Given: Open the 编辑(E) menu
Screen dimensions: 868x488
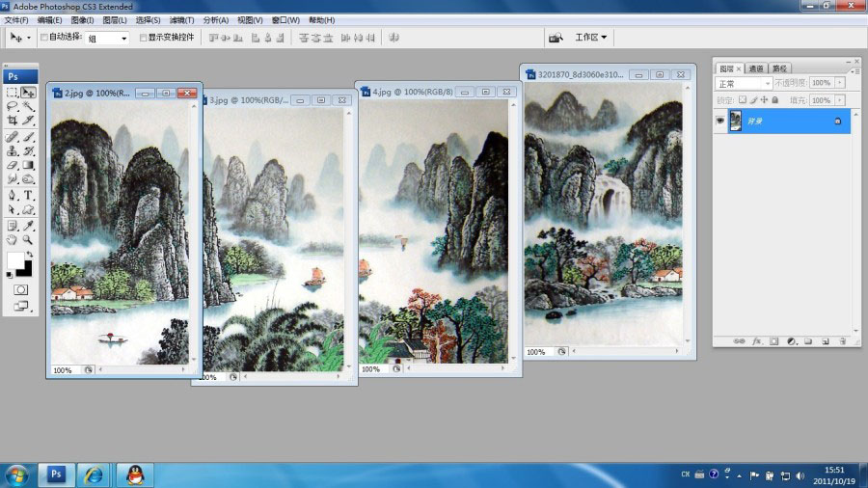Looking at the screenshot, I should pyautogui.click(x=49, y=20).
